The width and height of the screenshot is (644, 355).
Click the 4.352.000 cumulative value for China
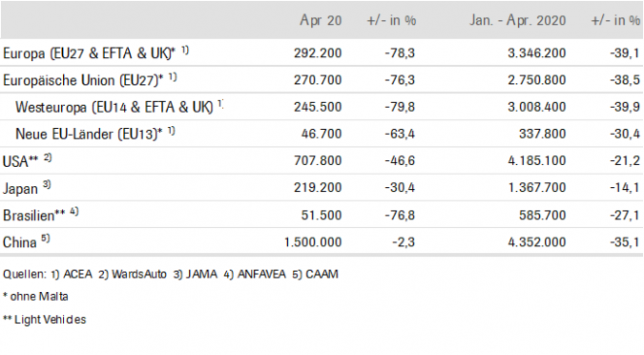pos(537,242)
